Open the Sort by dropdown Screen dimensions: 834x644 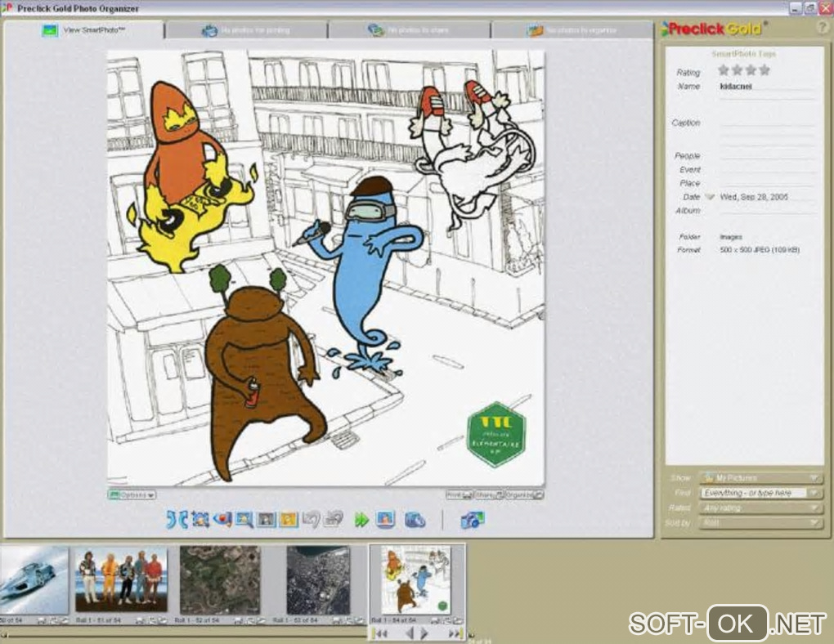click(760, 523)
